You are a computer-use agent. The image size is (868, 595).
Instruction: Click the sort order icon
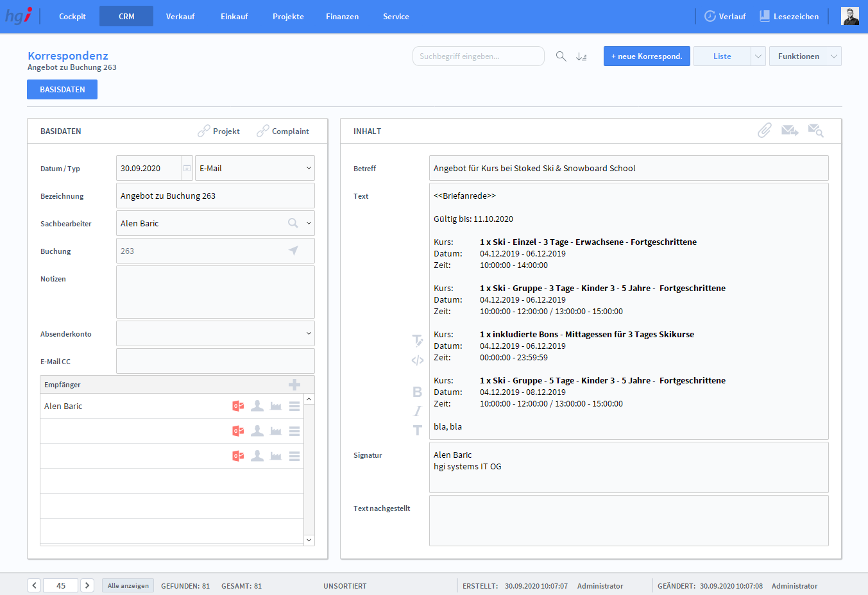point(581,56)
